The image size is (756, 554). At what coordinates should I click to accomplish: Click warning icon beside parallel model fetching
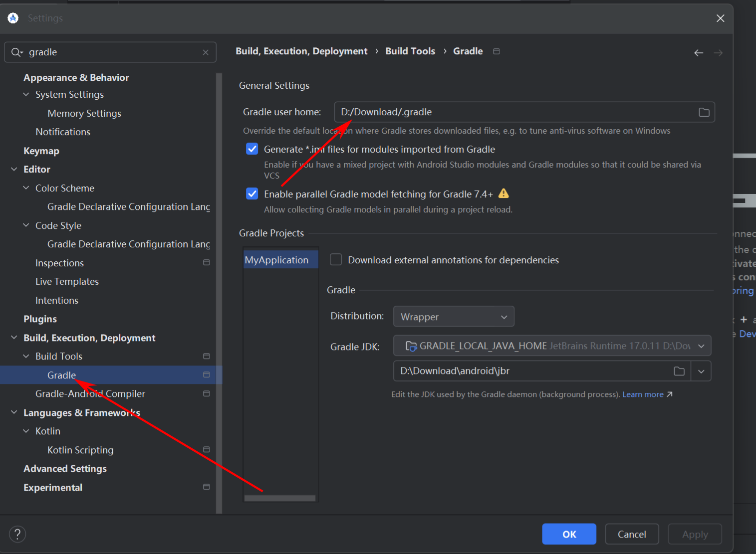pyautogui.click(x=504, y=193)
